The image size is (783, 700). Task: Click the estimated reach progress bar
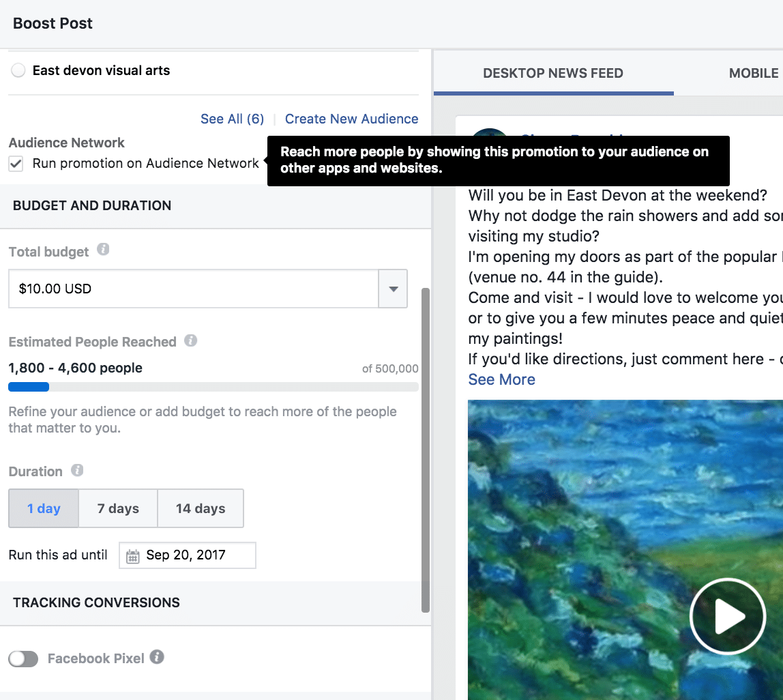tap(213, 387)
